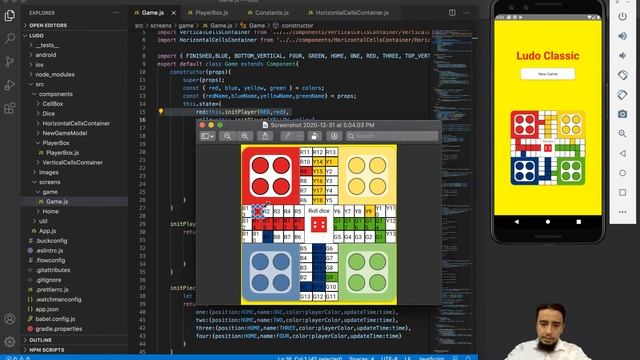
Task: Click emulator zoom icon
Action: tap(622, 133)
